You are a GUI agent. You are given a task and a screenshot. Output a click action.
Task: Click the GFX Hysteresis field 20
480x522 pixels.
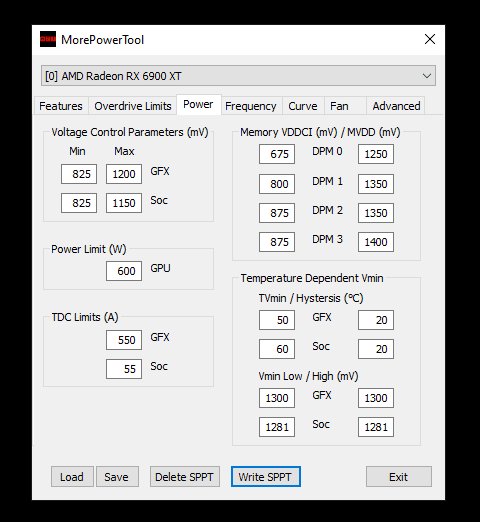pyautogui.click(x=376, y=320)
